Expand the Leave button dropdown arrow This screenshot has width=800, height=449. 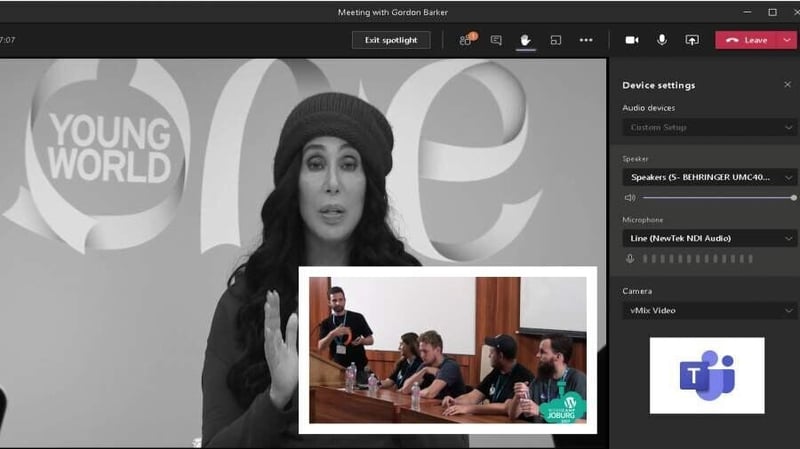click(x=787, y=40)
